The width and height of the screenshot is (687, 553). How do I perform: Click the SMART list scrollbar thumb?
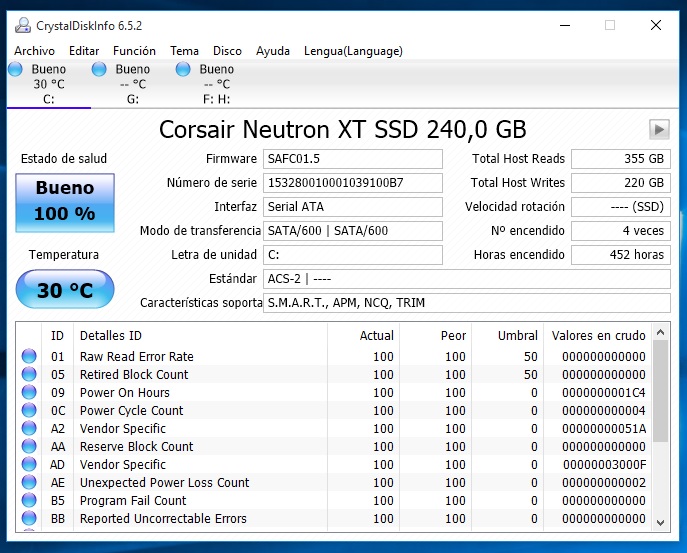tap(661, 391)
